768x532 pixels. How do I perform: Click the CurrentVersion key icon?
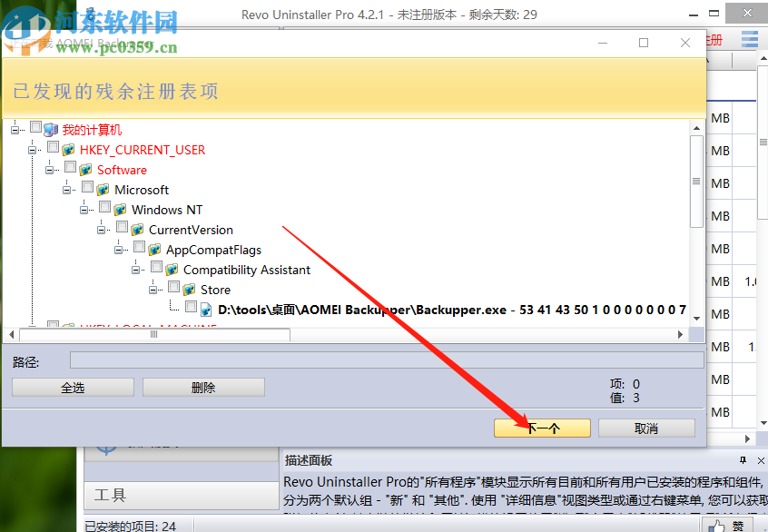click(138, 230)
